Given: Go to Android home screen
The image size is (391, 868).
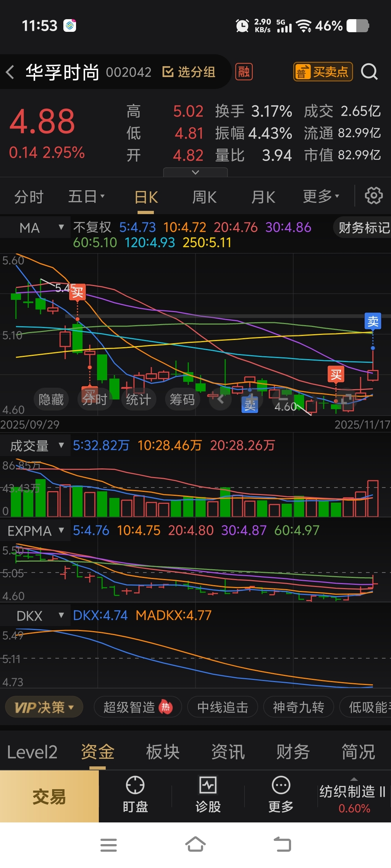Looking at the screenshot, I should (x=195, y=845).
